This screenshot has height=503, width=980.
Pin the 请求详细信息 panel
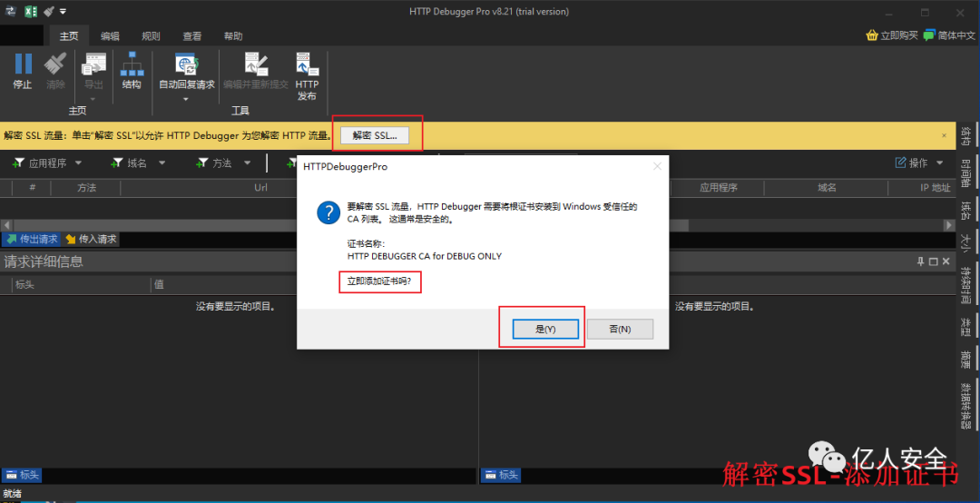921,261
